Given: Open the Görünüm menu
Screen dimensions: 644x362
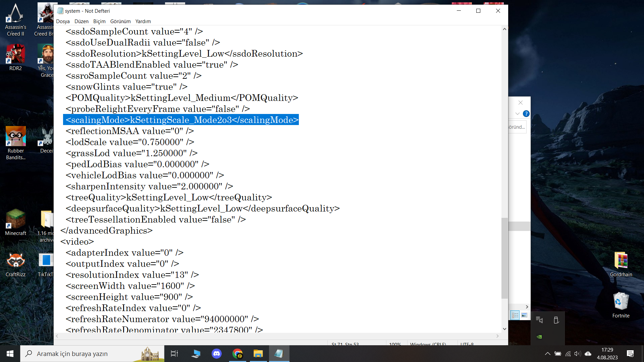Looking at the screenshot, I should point(120,21).
